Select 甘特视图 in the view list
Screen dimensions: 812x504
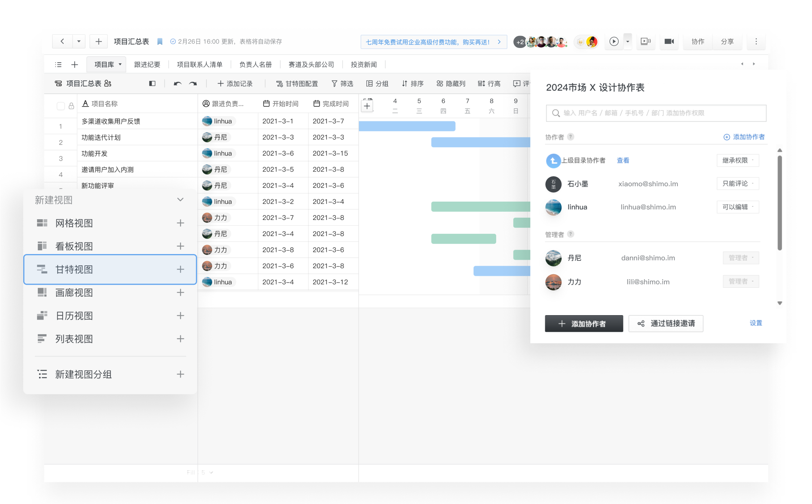point(110,269)
